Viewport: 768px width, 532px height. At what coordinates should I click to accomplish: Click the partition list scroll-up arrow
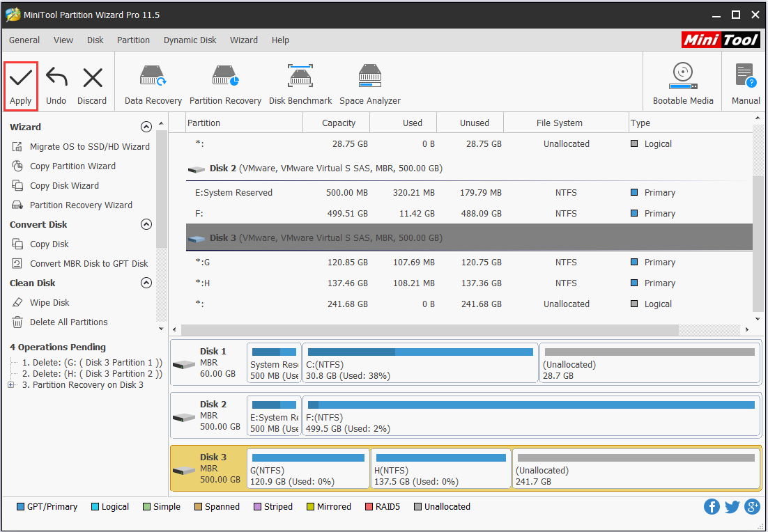pos(758,118)
